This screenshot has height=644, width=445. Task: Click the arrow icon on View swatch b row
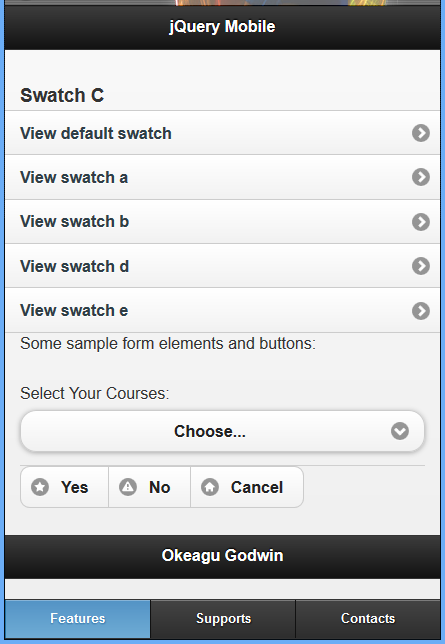tap(421, 222)
